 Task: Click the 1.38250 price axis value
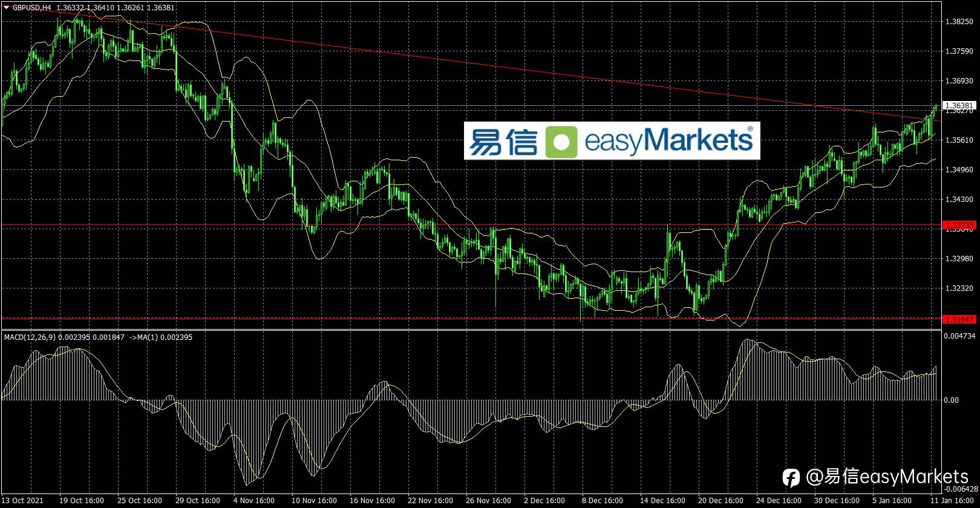click(x=959, y=22)
